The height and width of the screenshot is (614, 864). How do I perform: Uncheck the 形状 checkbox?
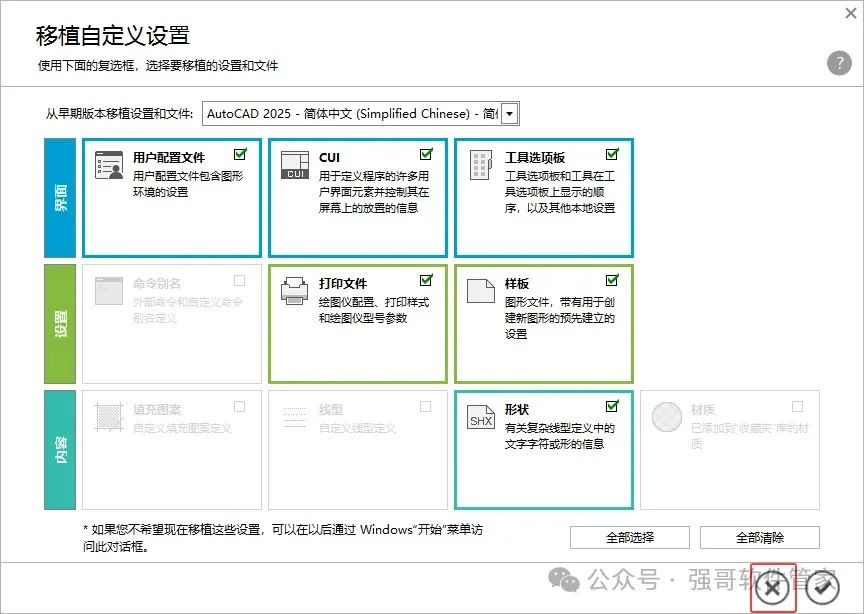tap(612, 406)
